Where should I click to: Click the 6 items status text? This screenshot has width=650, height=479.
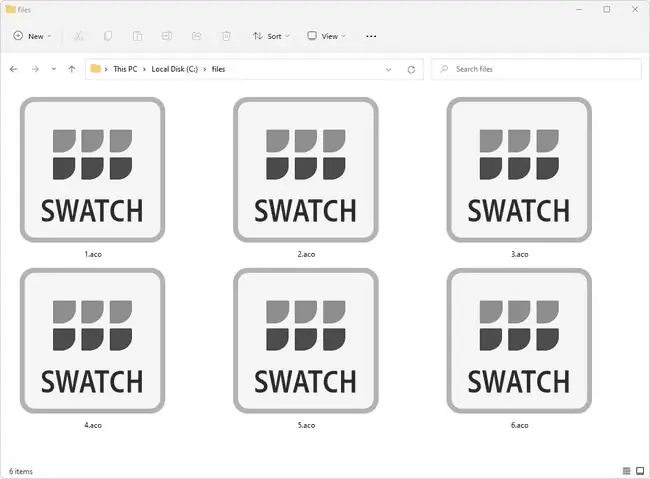click(21, 471)
